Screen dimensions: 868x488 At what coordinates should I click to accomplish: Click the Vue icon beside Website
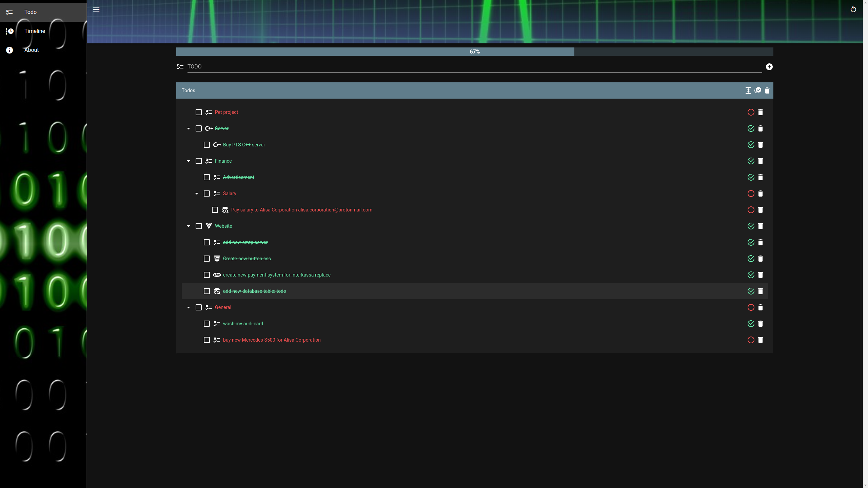(x=209, y=226)
